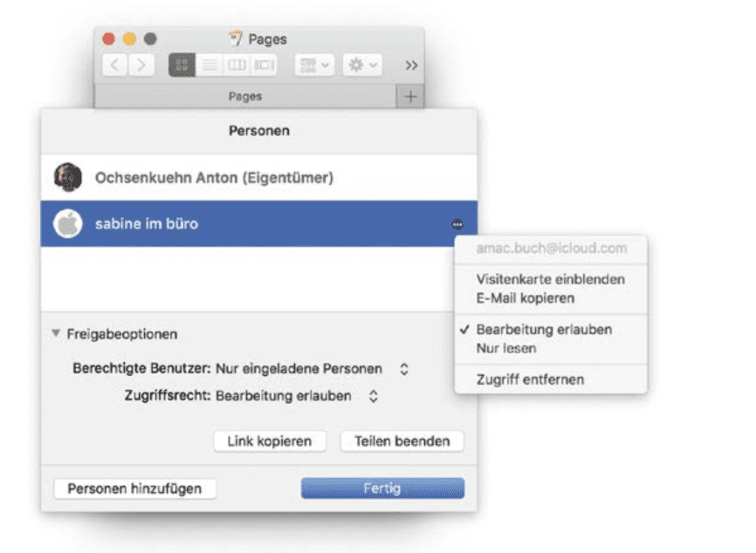The image size is (756, 553).
Task: Choose Visitenkarte einblenden
Action: pos(550,279)
